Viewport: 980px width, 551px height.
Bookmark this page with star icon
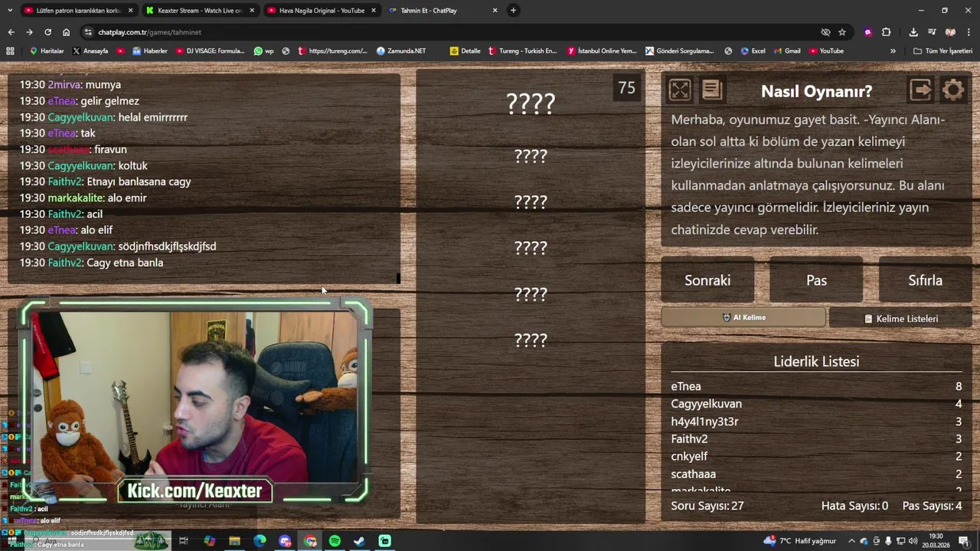tap(842, 32)
